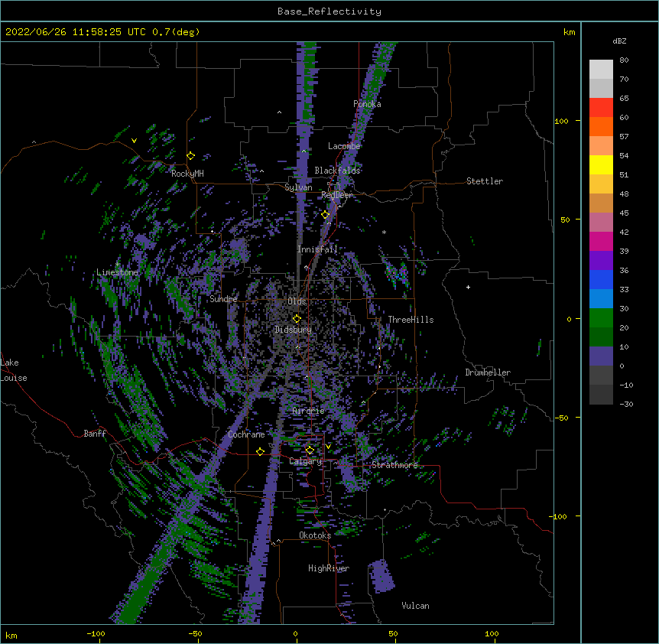The width and height of the screenshot is (659, 644).
Task: Click the dBZ legend heading
Action: tap(619, 41)
